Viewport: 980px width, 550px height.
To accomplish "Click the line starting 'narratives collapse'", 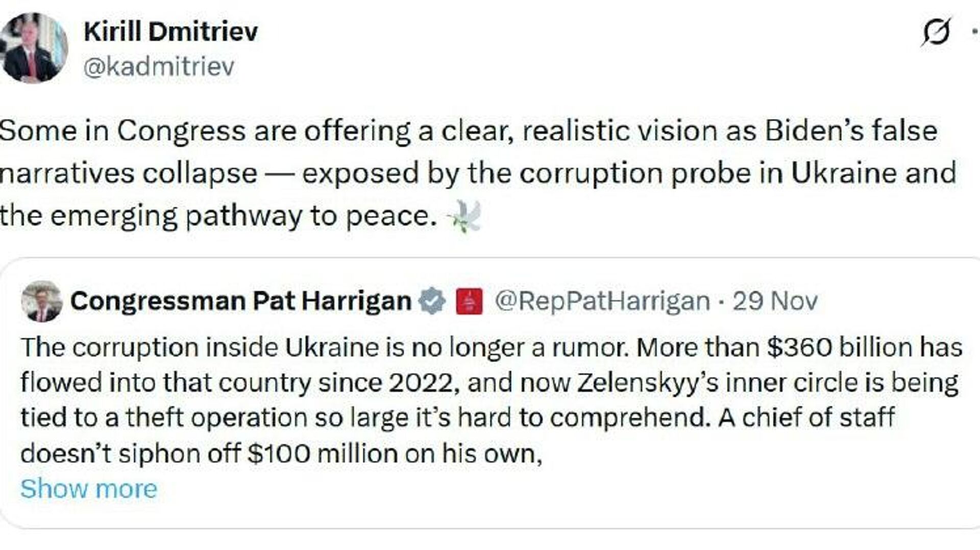I will coord(477,173).
